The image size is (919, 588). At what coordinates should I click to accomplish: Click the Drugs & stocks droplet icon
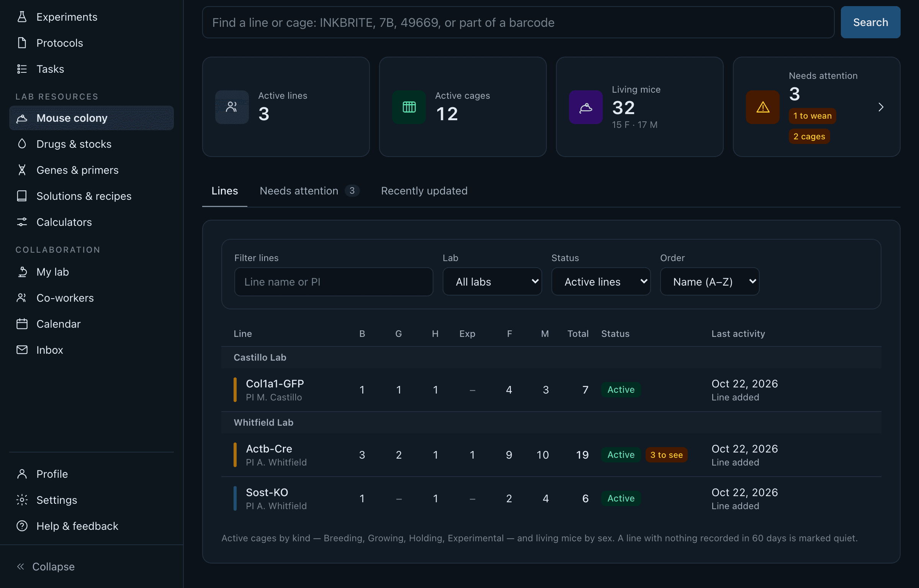22,144
